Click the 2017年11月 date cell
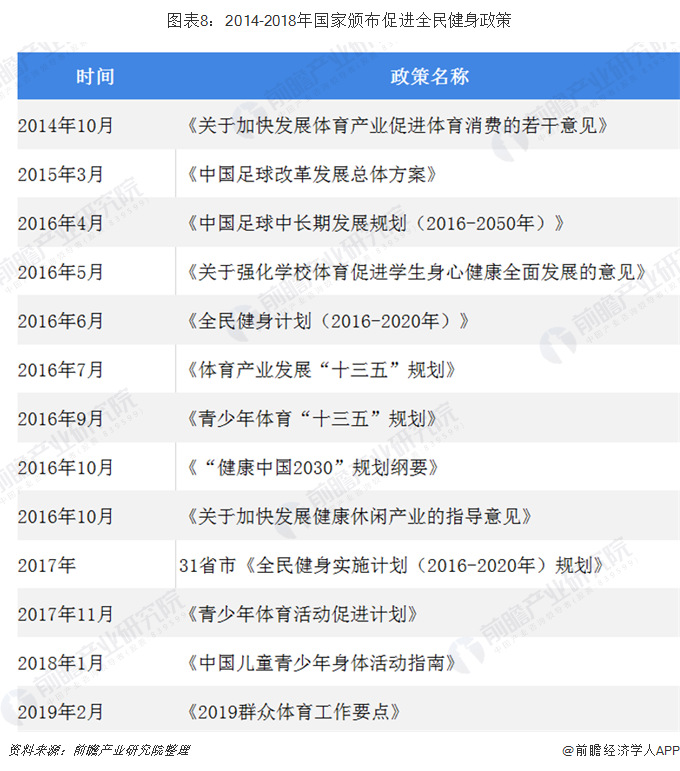The image size is (680, 771). [65, 615]
